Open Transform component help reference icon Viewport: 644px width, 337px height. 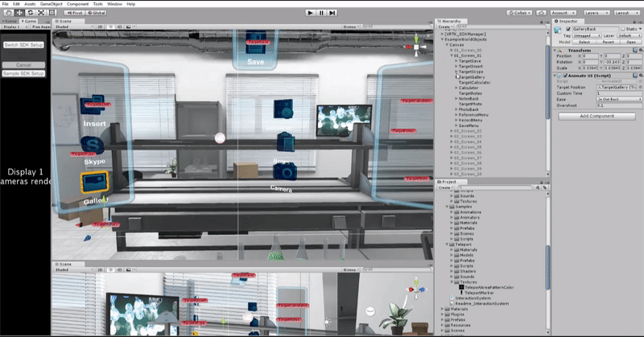[x=635, y=50]
